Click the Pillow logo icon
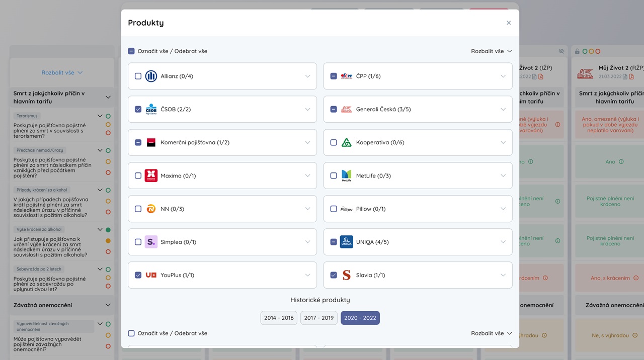The image size is (644, 360). click(346, 209)
